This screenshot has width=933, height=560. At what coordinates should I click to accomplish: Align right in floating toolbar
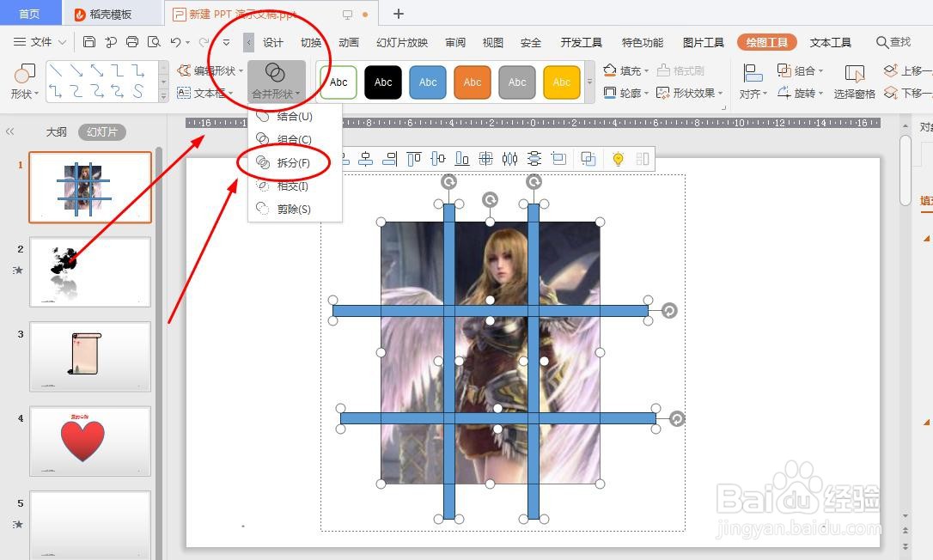390,159
